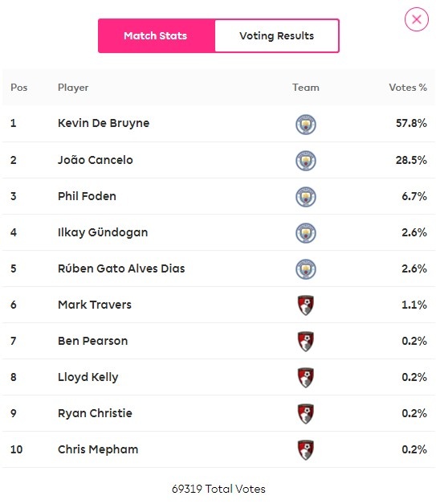Click Manchester City badge beside Phil Foden

[x=306, y=197]
